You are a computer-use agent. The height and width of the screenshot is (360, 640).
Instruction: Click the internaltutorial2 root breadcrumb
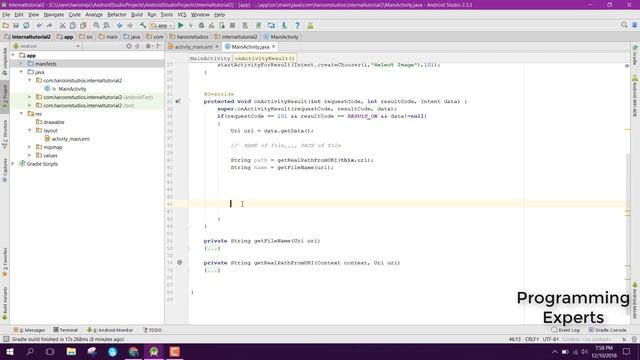coord(28,37)
